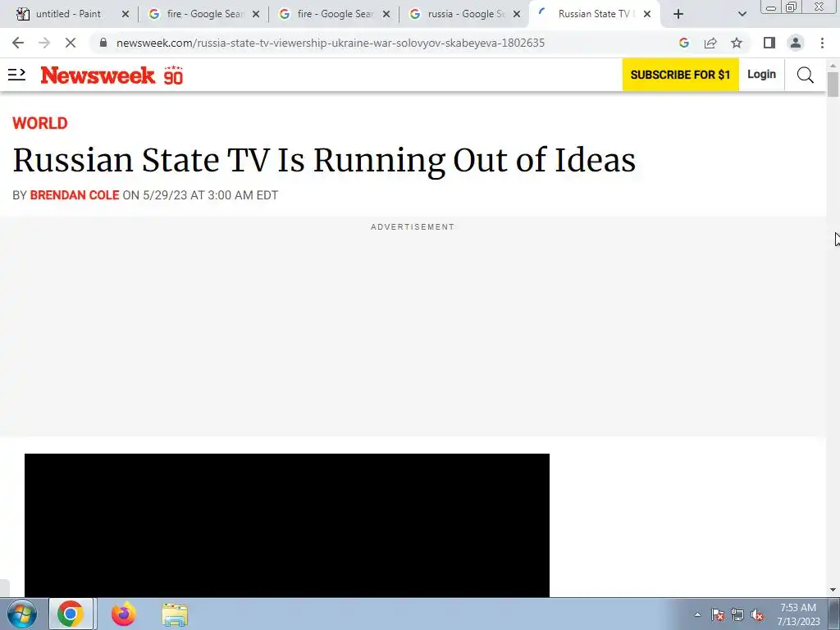Click the address bar URL
This screenshot has width=840, height=630.
pyautogui.click(x=331, y=43)
